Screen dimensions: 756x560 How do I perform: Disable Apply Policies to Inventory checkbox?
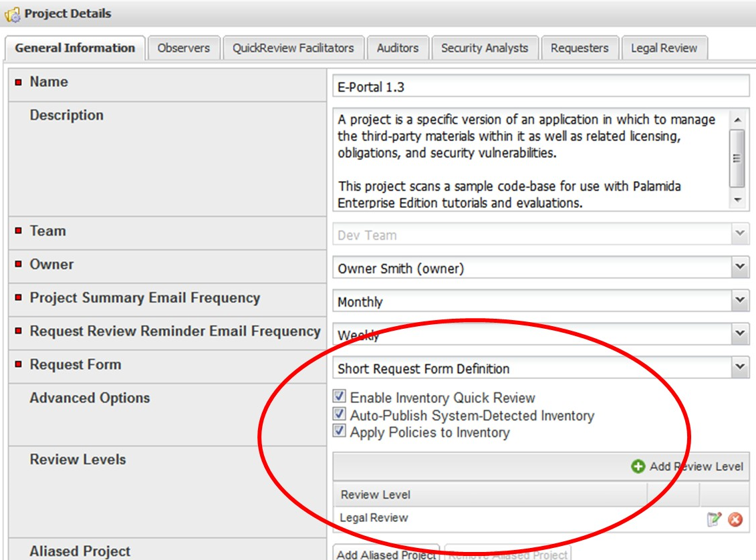point(340,432)
